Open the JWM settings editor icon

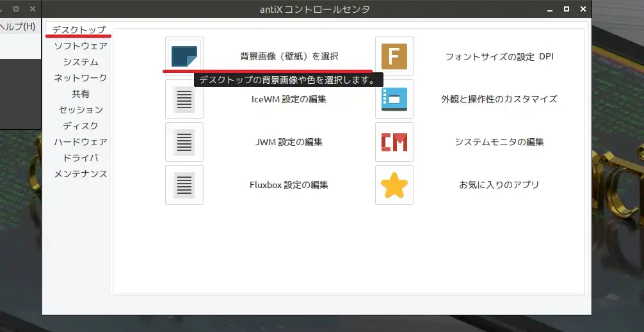(x=184, y=142)
